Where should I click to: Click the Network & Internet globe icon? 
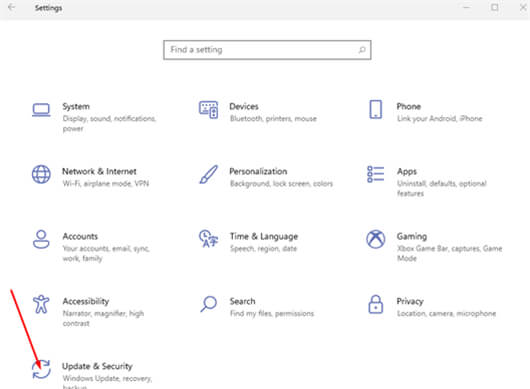(41, 174)
